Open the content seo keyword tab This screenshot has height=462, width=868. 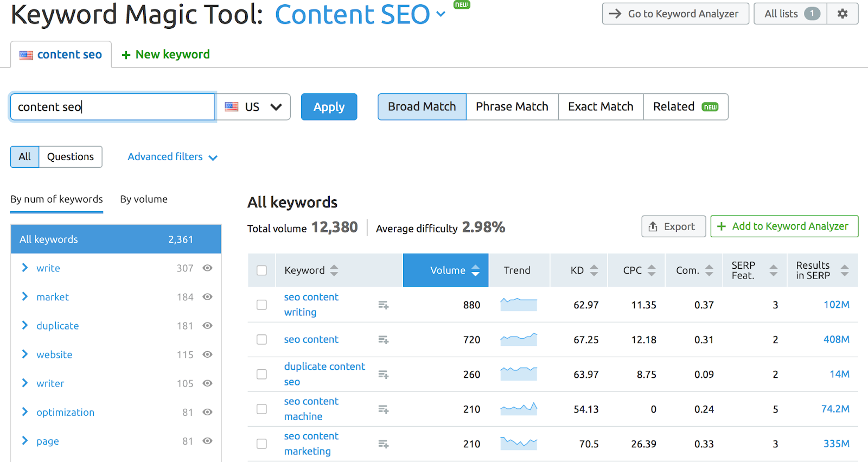point(61,55)
